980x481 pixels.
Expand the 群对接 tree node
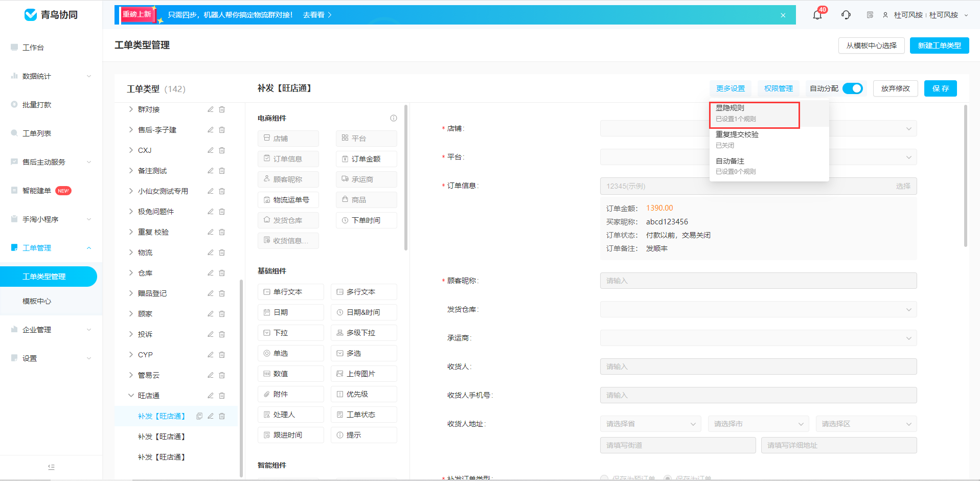(x=131, y=109)
